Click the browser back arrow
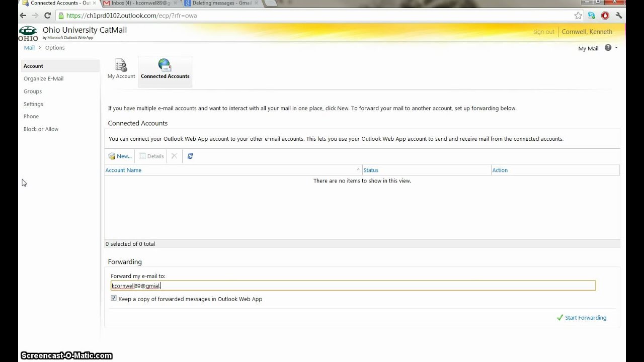 click(x=23, y=16)
